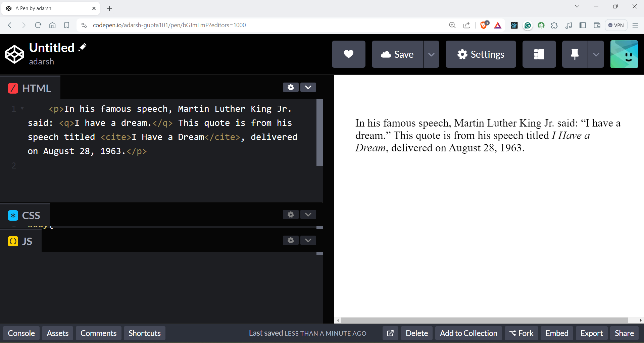Bookmark this page in the browser

pos(67,25)
